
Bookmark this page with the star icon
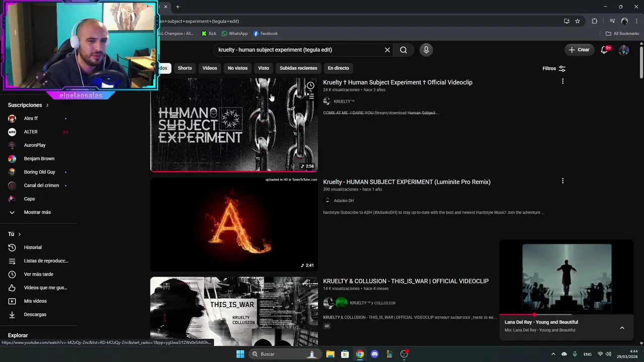click(578, 21)
